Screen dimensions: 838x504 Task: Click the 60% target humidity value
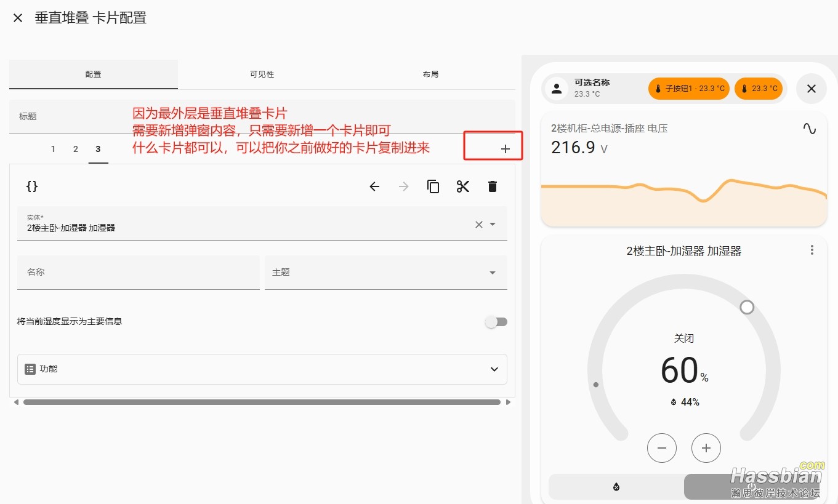684,370
